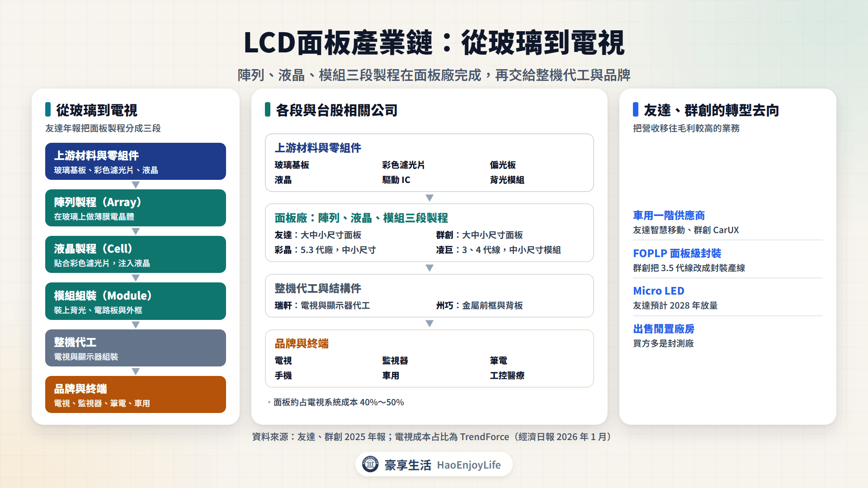868x488 pixels.
Task: Click the text 友達智慧移動、群創 CarUX
Action: (x=686, y=230)
